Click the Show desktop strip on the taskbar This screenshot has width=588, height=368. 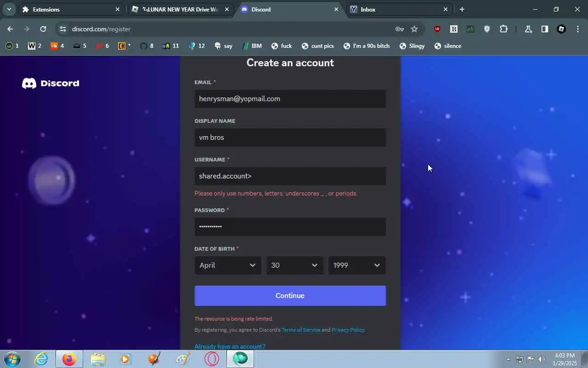tap(584, 359)
